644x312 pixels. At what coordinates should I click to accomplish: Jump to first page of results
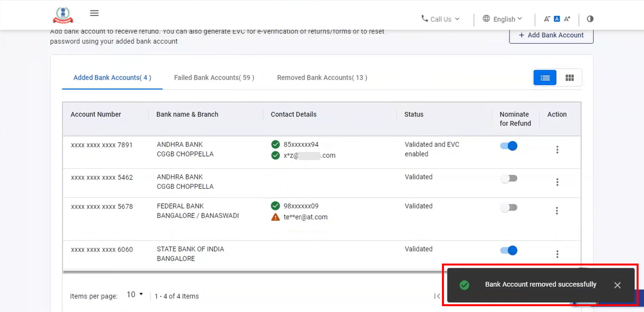pos(437,296)
